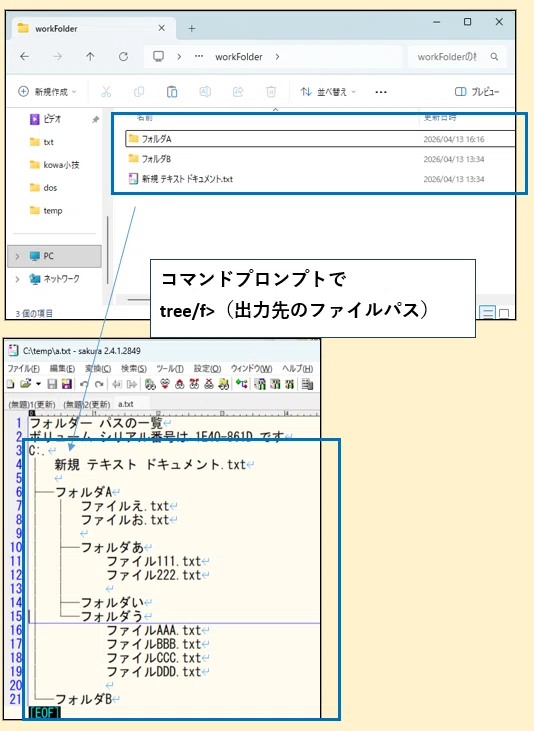The height and width of the screenshot is (731, 534).
Task: Open the 変換(C) menu in sakura
Action: [98, 369]
